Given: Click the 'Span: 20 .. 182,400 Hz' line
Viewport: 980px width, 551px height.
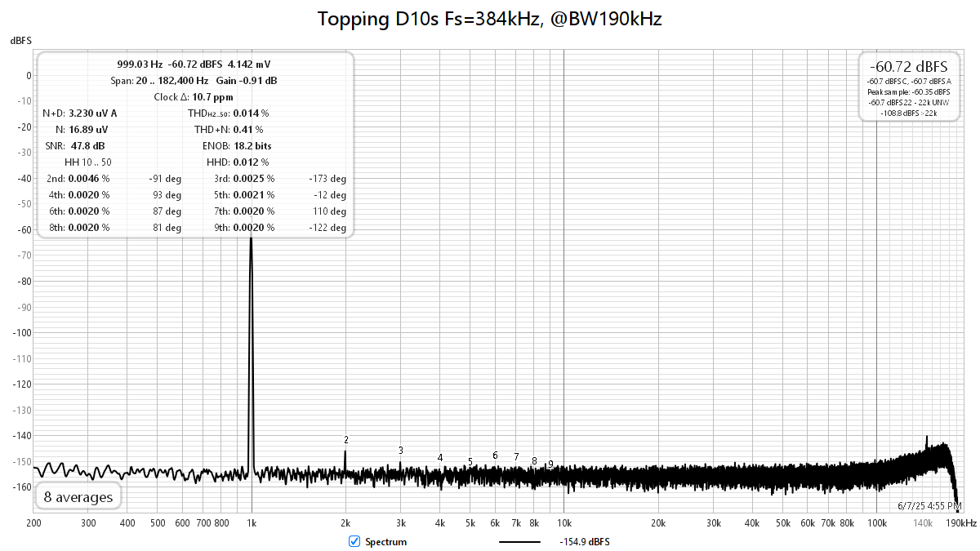Looking at the screenshot, I should pyautogui.click(x=159, y=81).
